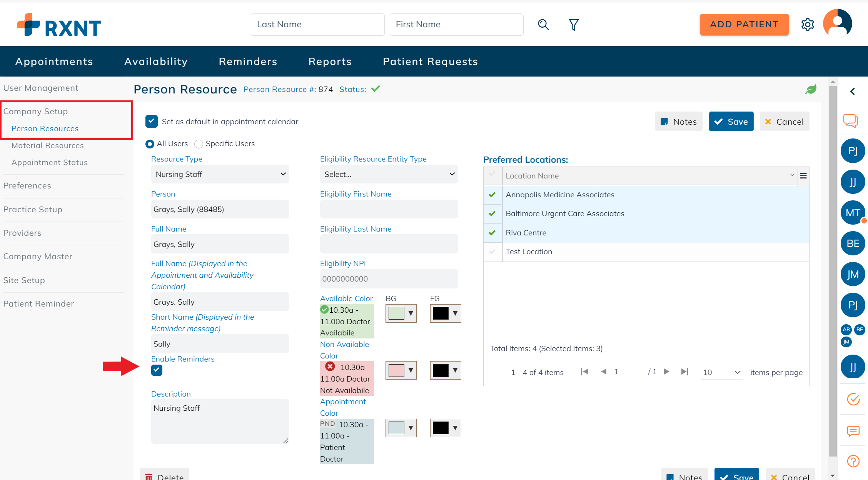The width and height of the screenshot is (868, 480).
Task: Open the Available Color BG swatch
Action: 401,313
